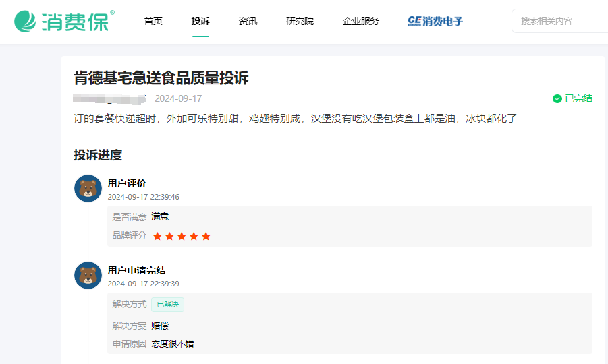Click the blurred username by the date
608x364 pixels.
(x=109, y=98)
